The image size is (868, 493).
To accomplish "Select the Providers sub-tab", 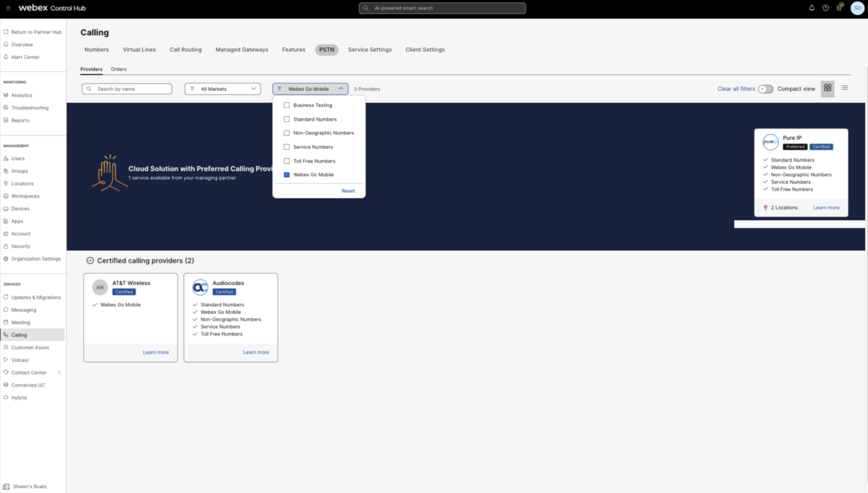I will coord(91,69).
